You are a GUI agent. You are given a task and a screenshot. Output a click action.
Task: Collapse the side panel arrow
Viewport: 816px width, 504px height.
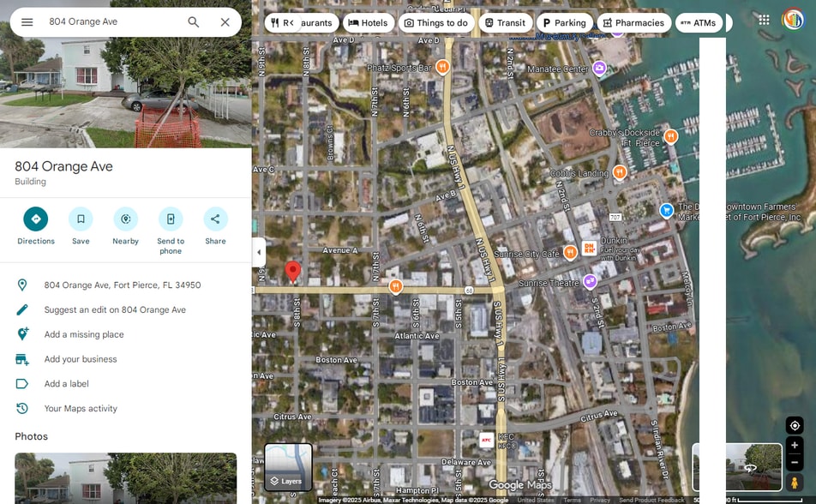[x=259, y=252]
